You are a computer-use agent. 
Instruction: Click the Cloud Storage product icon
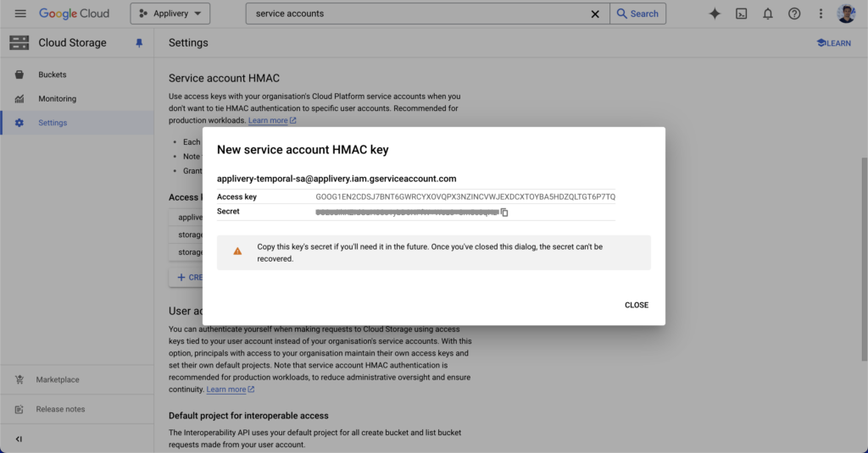[19, 42]
